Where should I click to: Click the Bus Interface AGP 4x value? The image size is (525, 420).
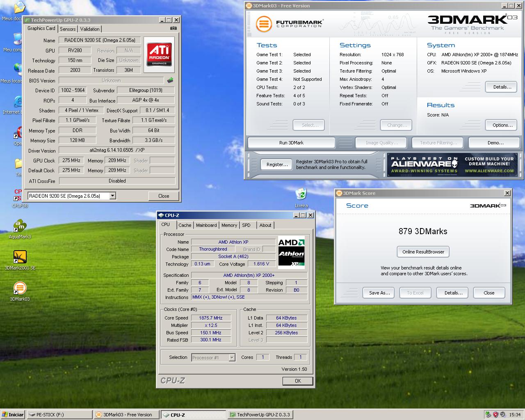[146, 100]
